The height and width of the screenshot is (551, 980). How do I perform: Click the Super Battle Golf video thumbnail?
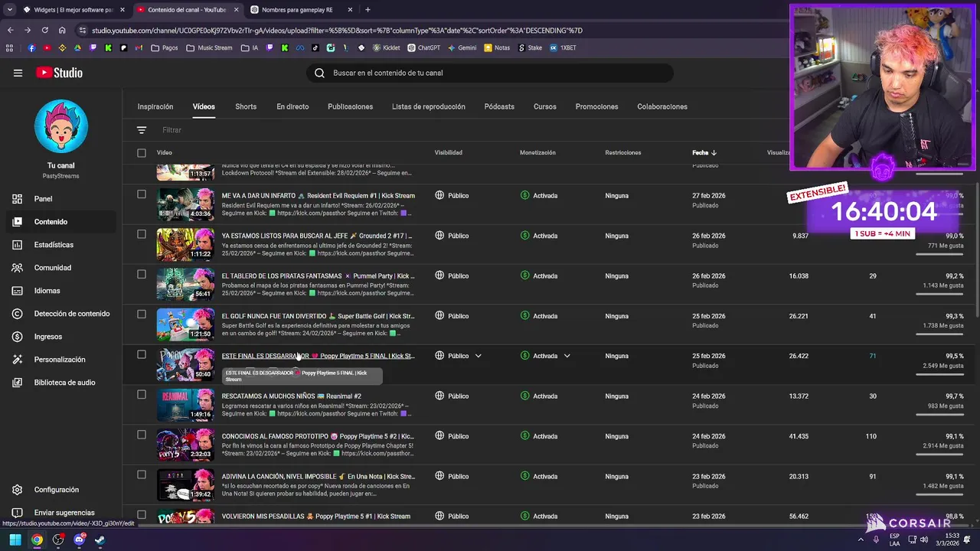[x=185, y=324]
